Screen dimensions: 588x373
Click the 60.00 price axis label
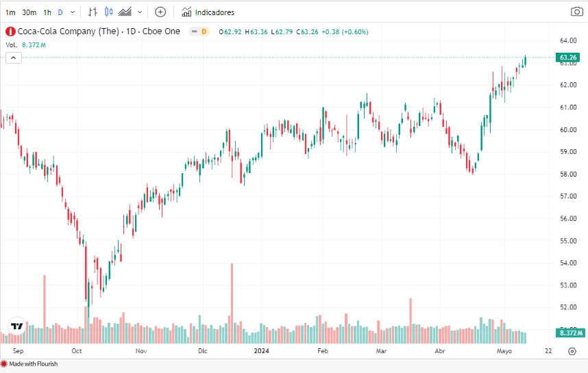coord(568,129)
